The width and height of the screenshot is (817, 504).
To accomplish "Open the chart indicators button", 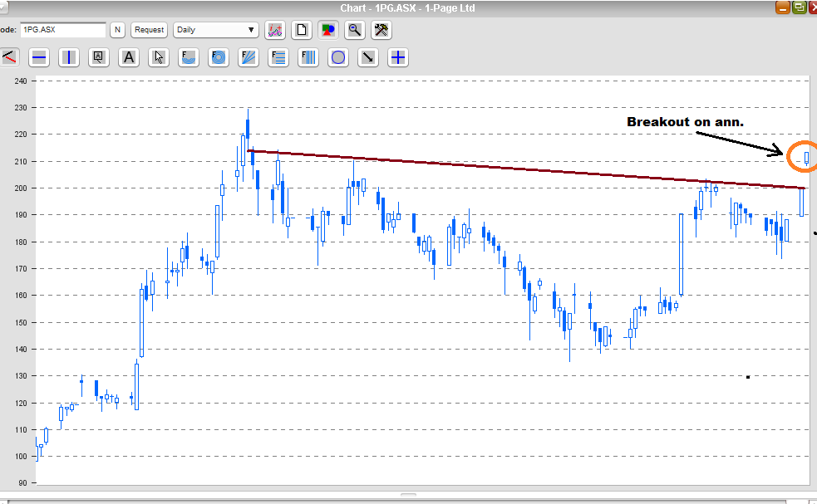I will click(275, 30).
